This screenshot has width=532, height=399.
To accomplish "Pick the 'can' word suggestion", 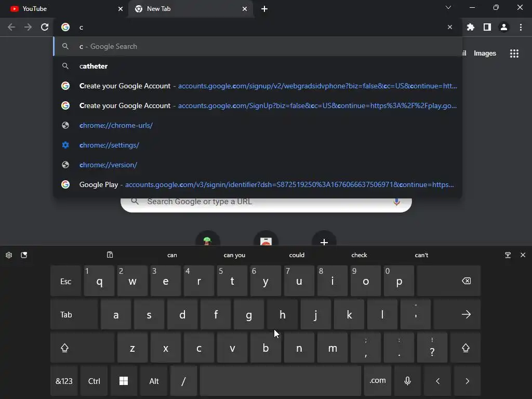I will click(172, 255).
